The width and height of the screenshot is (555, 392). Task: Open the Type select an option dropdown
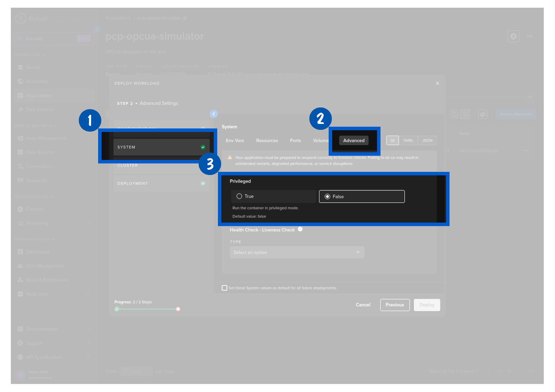click(x=297, y=252)
